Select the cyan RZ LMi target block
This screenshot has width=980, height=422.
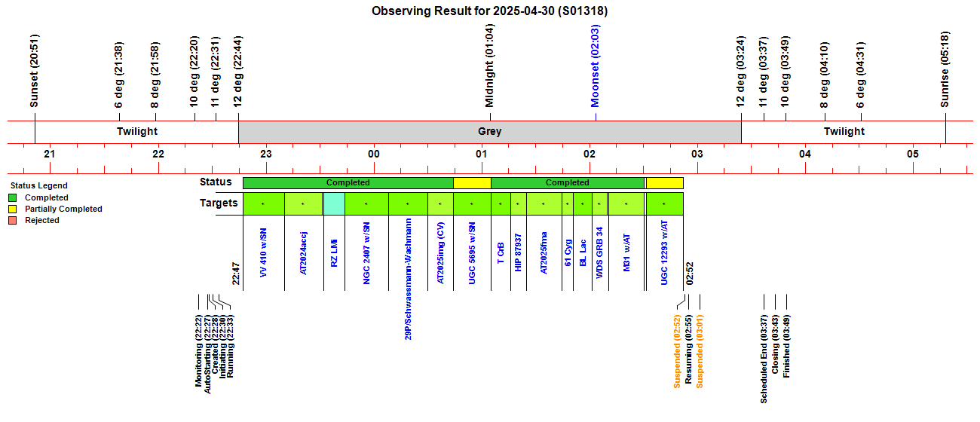pyautogui.click(x=333, y=203)
